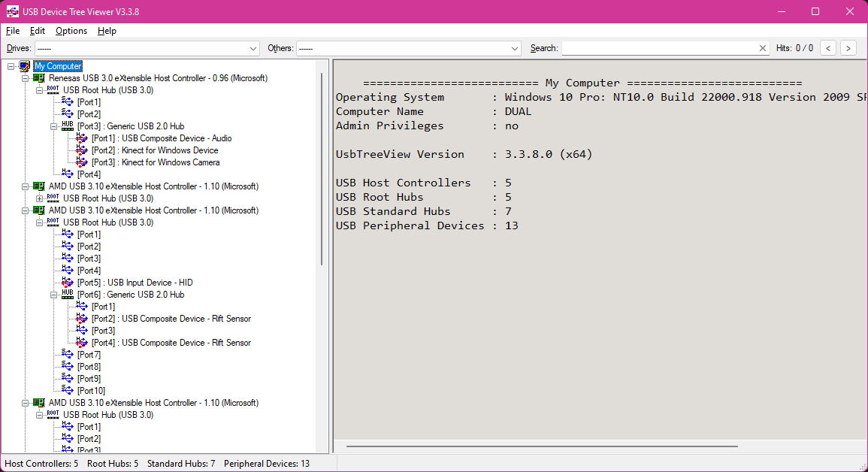Open the Others dropdown
This screenshot has width=868, height=472.
pyautogui.click(x=409, y=48)
